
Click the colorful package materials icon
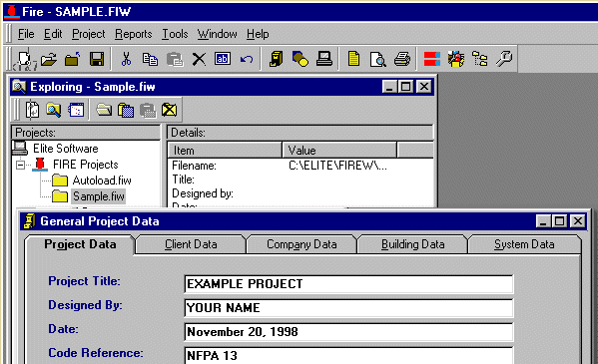pos(456,59)
